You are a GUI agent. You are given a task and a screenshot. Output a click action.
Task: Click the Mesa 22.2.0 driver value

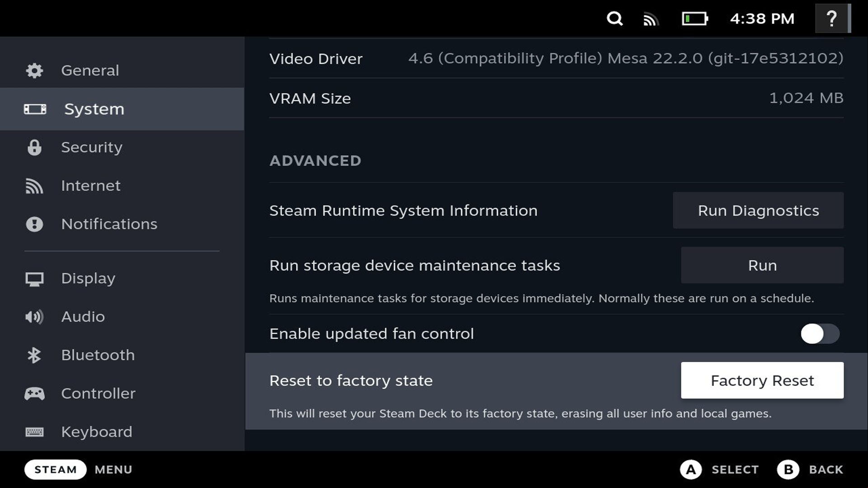point(626,58)
